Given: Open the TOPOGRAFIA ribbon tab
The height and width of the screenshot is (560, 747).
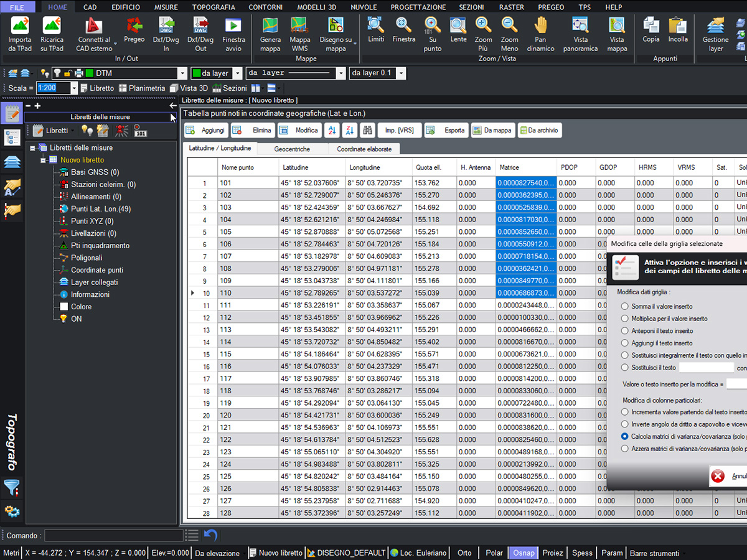Looking at the screenshot, I should tap(214, 7).
